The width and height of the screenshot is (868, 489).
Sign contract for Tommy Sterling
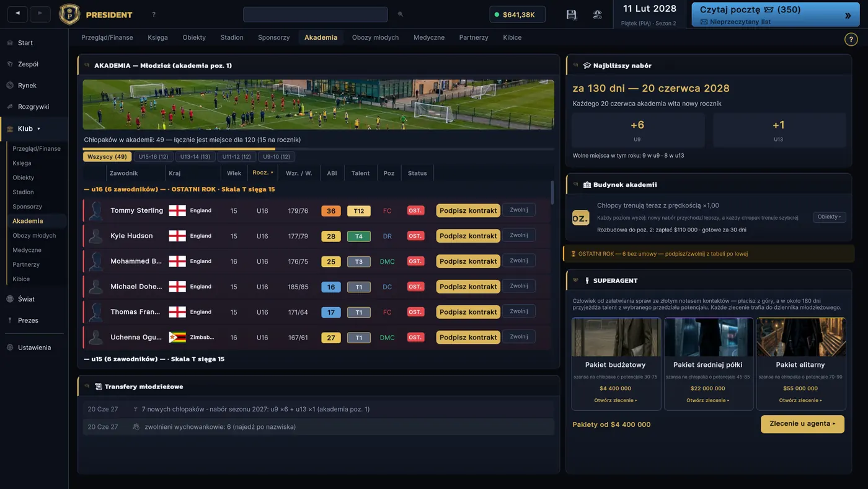pos(468,210)
